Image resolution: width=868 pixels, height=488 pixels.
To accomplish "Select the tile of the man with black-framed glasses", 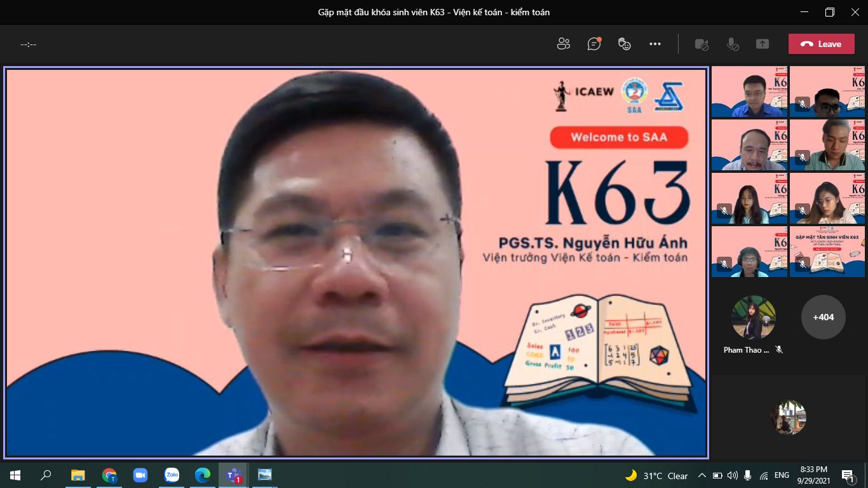I will pos(827,91).
